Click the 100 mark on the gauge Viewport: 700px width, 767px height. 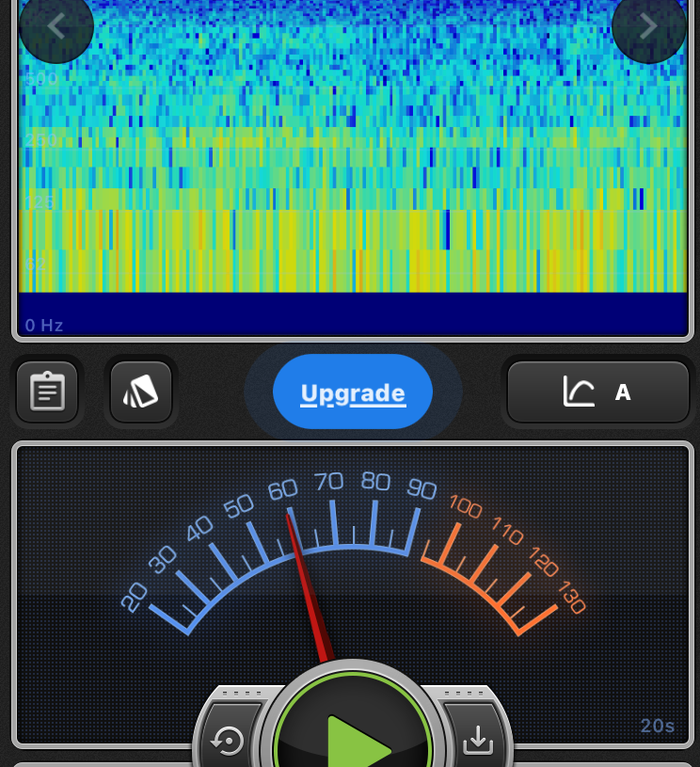point(465,506)
